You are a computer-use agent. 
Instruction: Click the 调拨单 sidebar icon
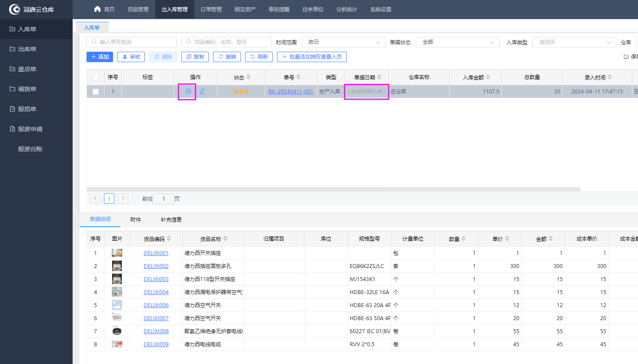(x=12, y=89)
